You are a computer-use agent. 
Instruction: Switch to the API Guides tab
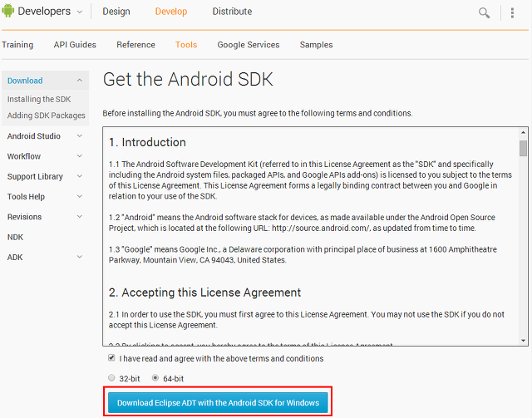point(75,45)
